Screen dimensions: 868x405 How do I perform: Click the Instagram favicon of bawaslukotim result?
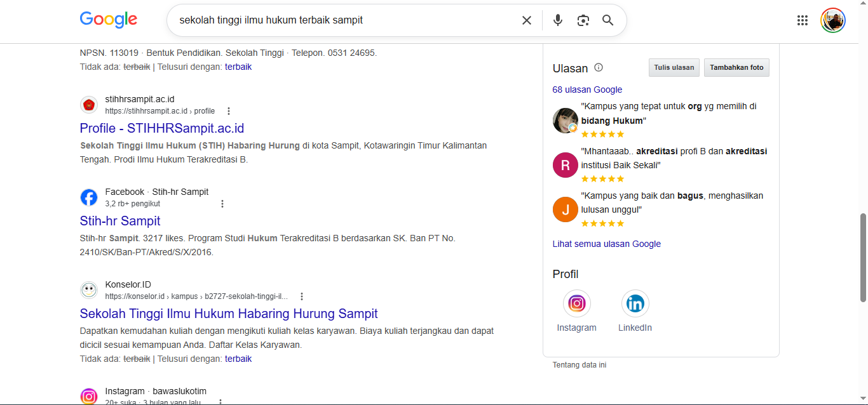pos(89,397)
